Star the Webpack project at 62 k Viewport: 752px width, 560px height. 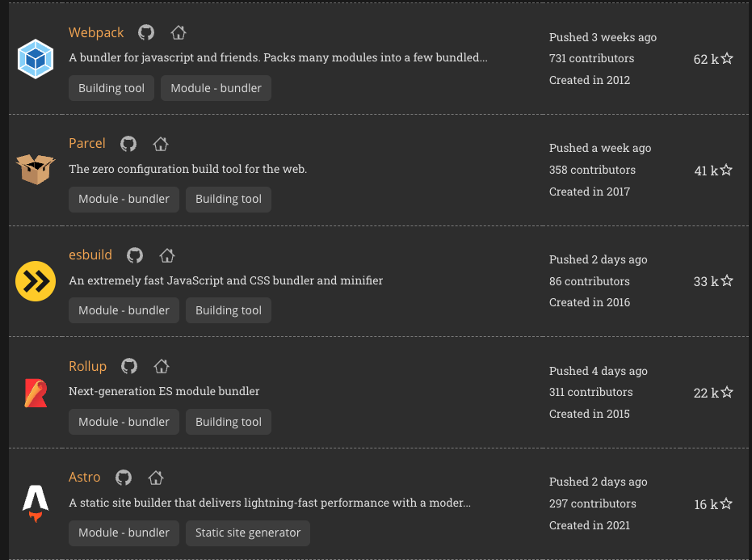727,59
